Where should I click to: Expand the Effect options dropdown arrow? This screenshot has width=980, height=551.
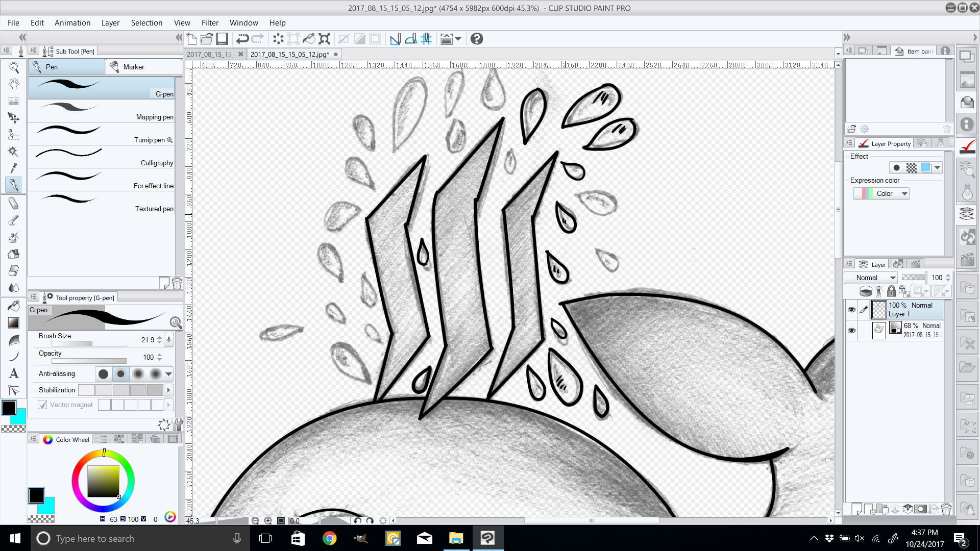pyautogui.click(x=937, y=168)
